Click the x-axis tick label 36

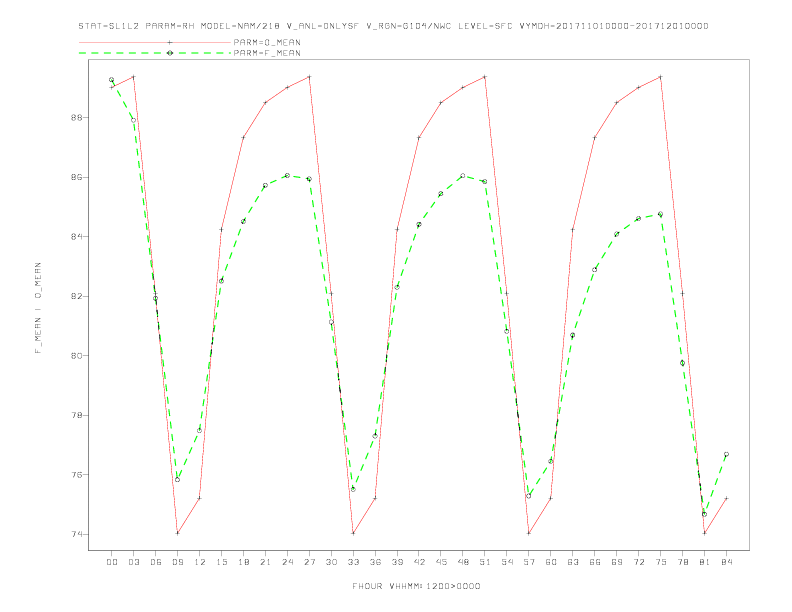click(x=375, y=562)
